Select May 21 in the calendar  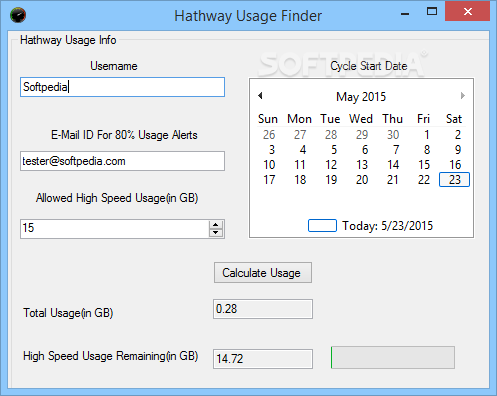coord(393,180)
